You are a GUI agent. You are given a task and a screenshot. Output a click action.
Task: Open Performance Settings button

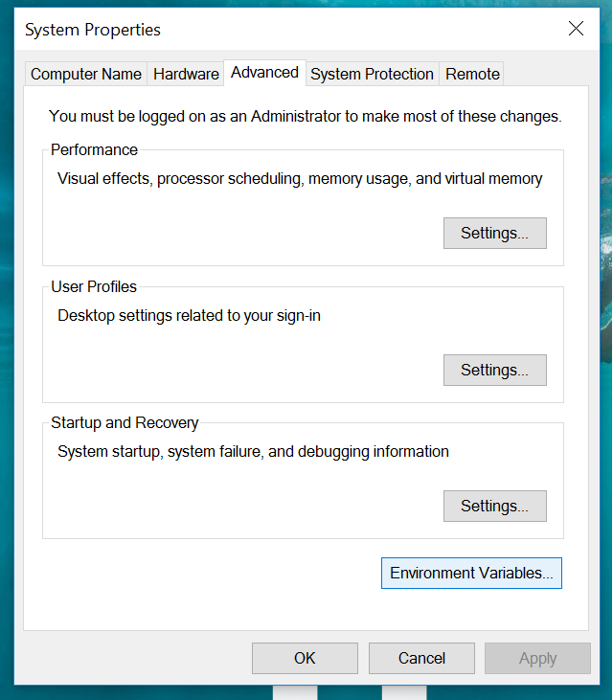[x=494, y=233]
